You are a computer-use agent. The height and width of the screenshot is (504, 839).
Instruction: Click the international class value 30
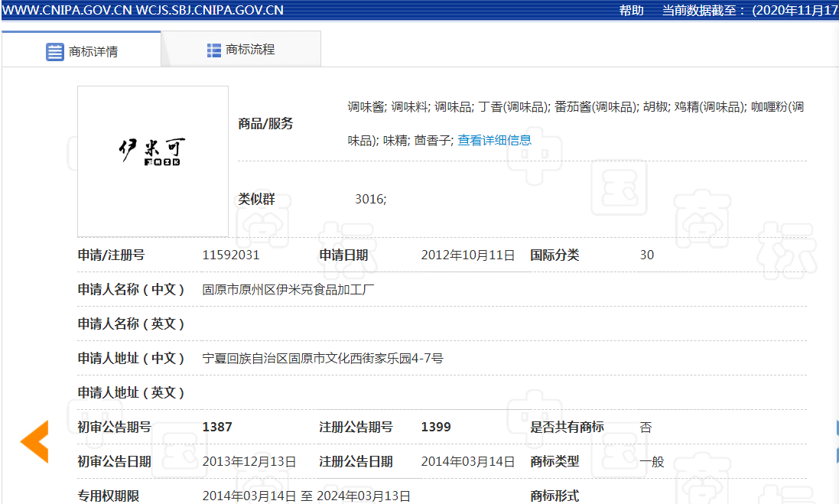[647, 255]
